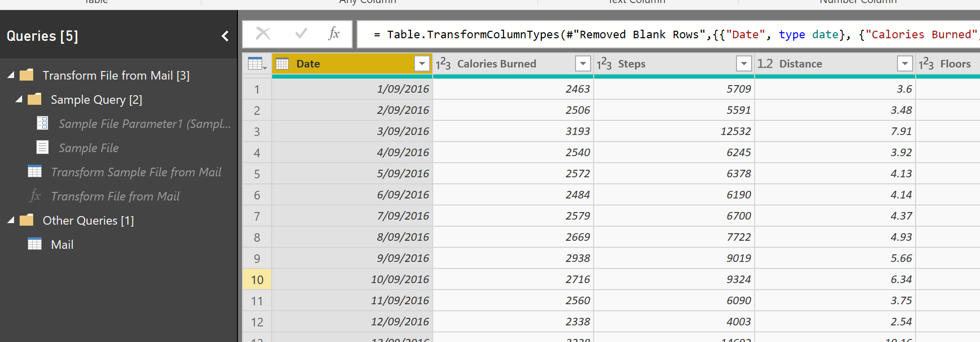Viewport: 980px width, 342px height.
Task: Change the Steps column data type icon
Action: [x=604, y=64]
